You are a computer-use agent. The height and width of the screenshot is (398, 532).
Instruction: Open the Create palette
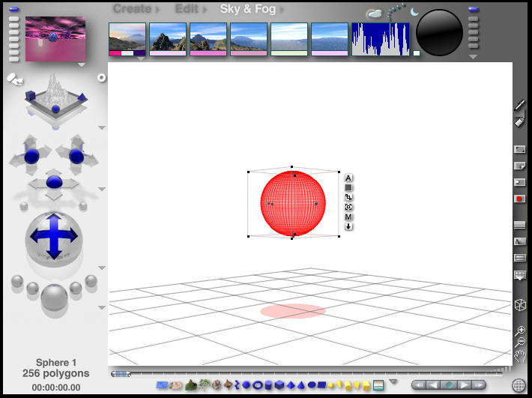132,9
